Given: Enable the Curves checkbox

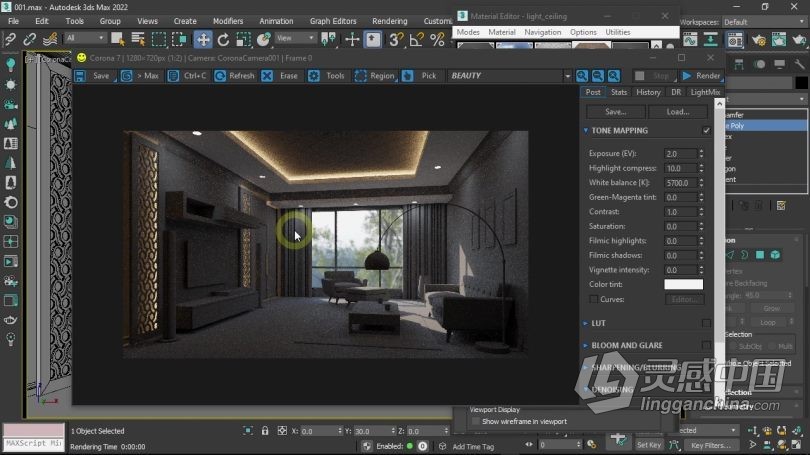Looking at the screenshot, I should pyautogui.click(x=594, y=299).
